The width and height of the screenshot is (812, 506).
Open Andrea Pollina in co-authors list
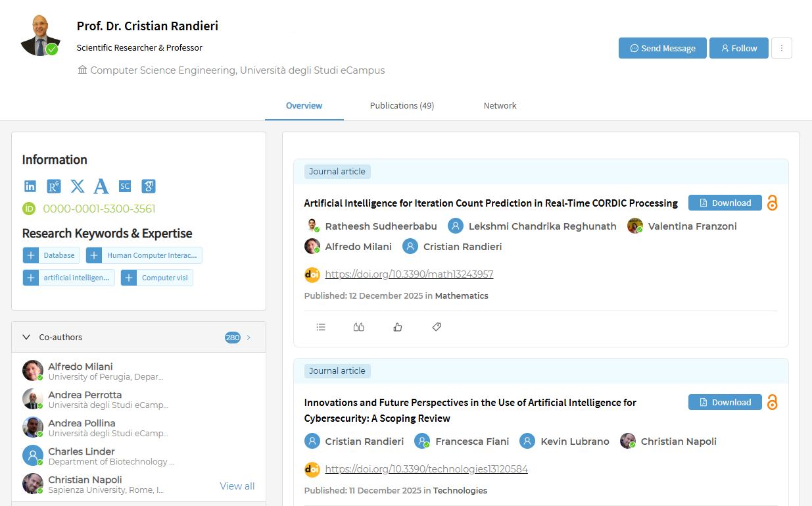[82, 423]
